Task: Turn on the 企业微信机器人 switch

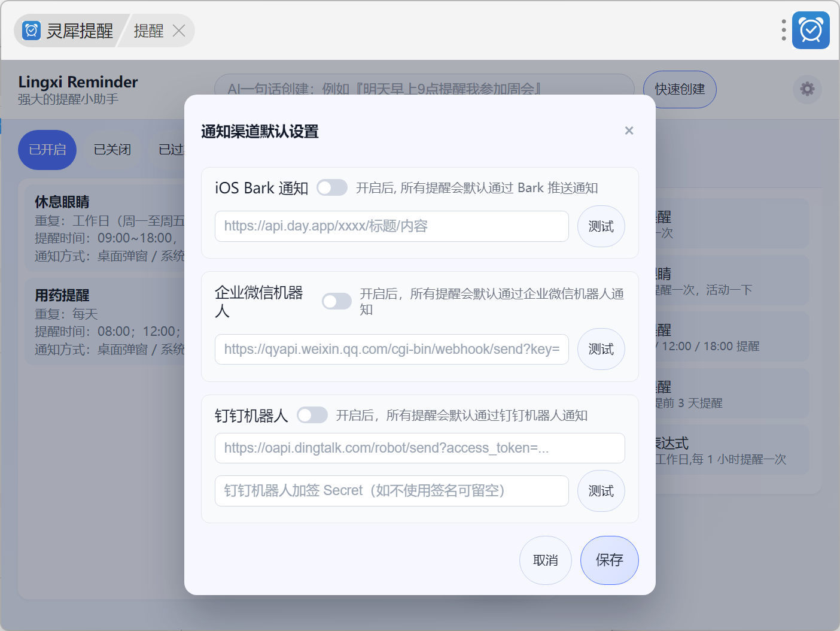Action: coord(337,301)
